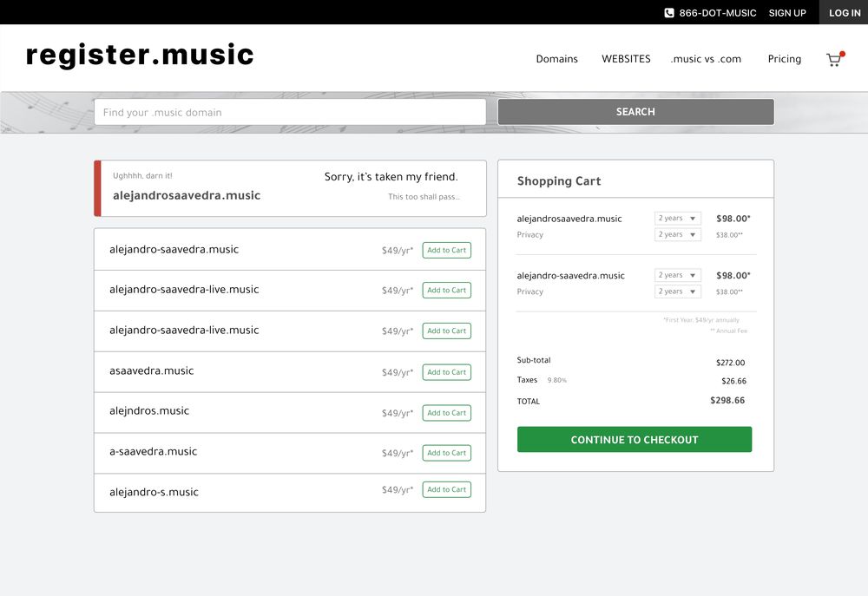The height and width of the screenshot is (596, 868).
Task: Open the shopping cart icon in header
Action: (x=835, y=59)
